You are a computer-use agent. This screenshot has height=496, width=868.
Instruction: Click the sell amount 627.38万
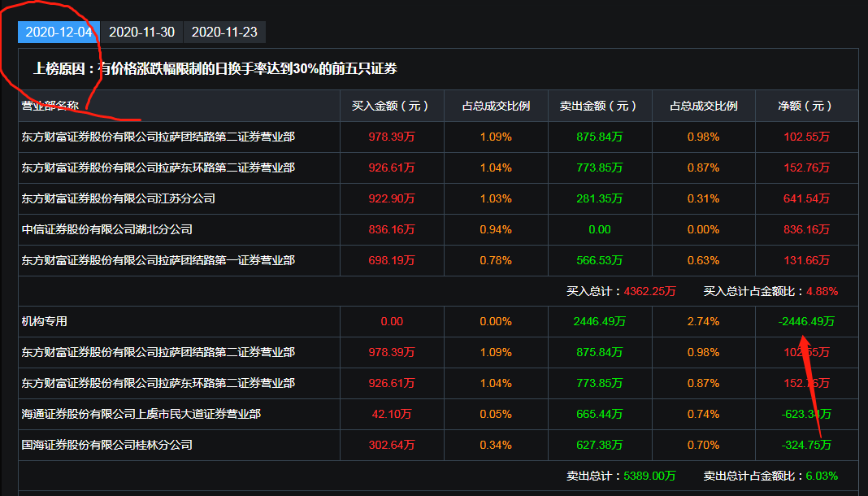coord(600,445)
